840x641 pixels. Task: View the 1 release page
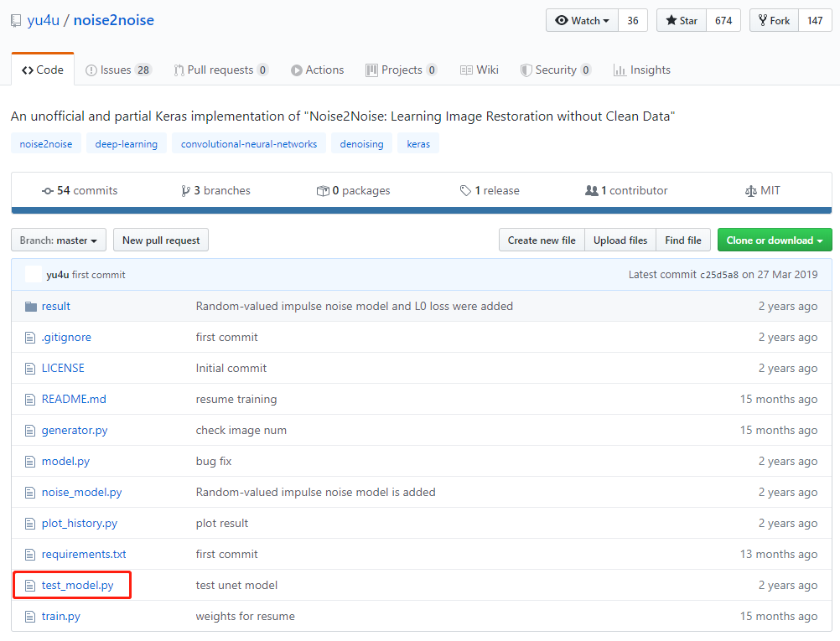click(x=490, y=191)
